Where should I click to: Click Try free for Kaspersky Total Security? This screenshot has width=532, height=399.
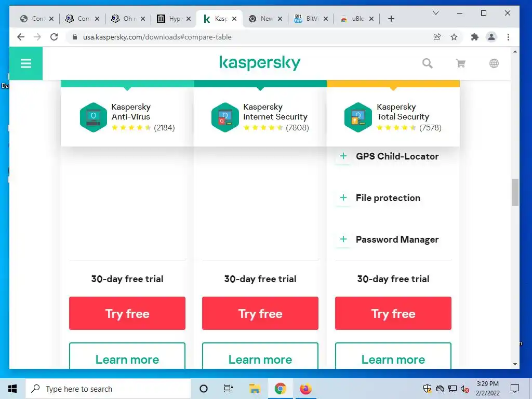tap(393, 313)
